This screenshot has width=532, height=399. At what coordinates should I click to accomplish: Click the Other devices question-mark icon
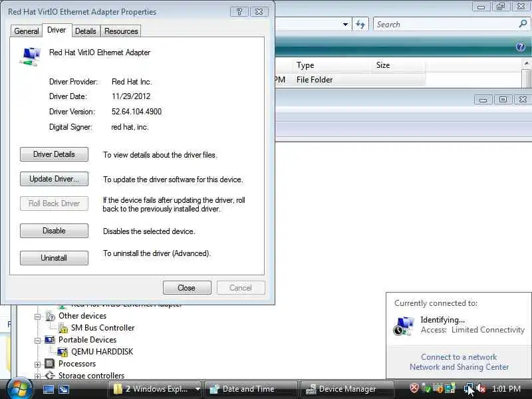coord(50,316)
